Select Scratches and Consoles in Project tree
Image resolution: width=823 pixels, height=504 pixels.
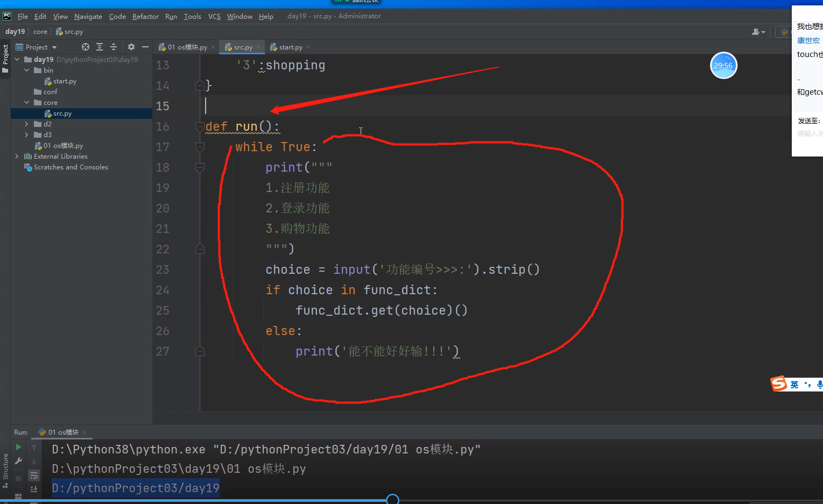click(71, 167)
